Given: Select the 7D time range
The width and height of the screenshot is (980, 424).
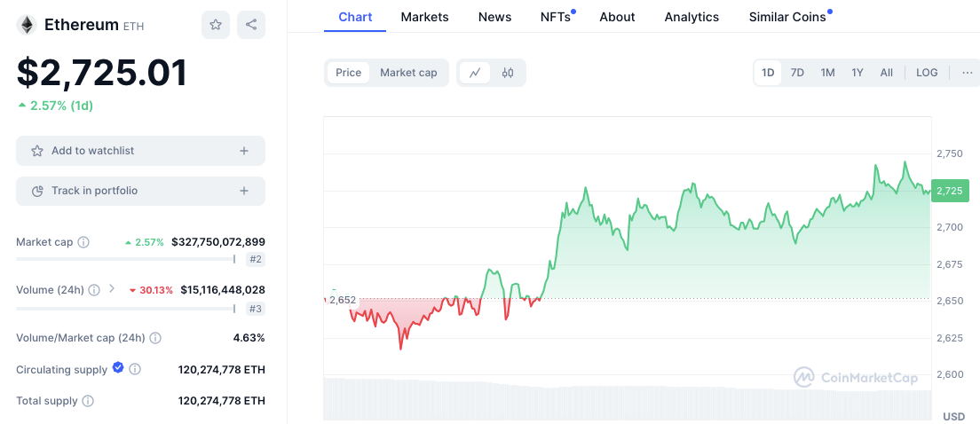Looking at the screenshot, I should (x=797, y=73).
